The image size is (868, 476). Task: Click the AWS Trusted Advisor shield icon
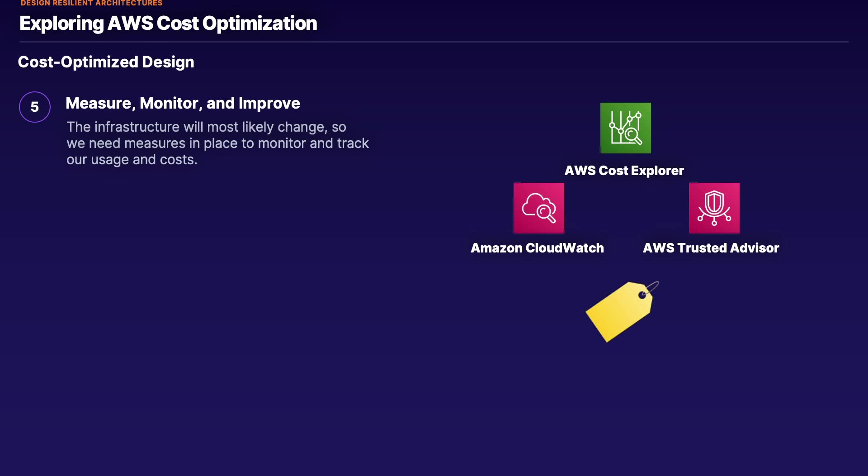tap(714, 208)
